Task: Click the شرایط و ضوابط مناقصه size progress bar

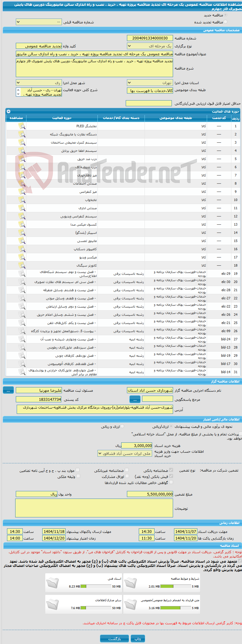Action: pos(176,586)
